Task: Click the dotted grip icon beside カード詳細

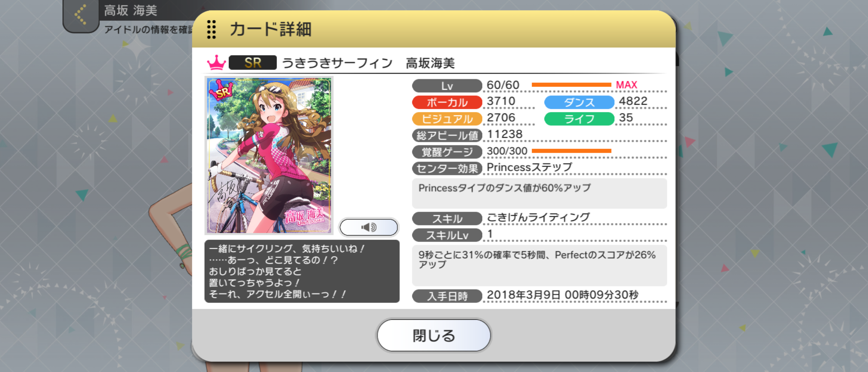Action: point(211,30)
